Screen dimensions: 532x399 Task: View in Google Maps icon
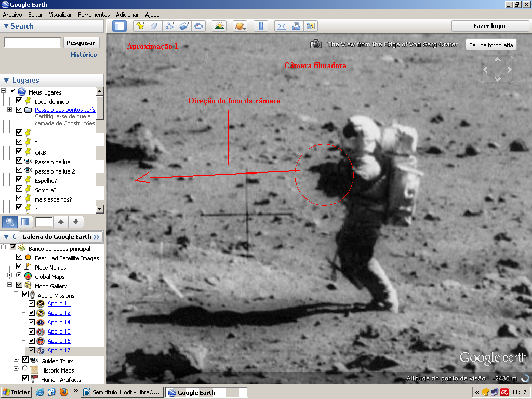pyautogui.click(x=311, y=26)
